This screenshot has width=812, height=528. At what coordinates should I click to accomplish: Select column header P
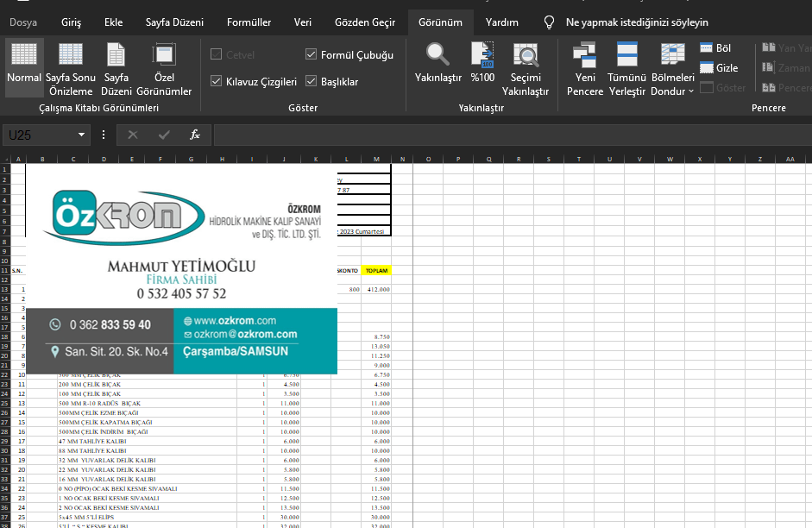(x=458, y=159)
